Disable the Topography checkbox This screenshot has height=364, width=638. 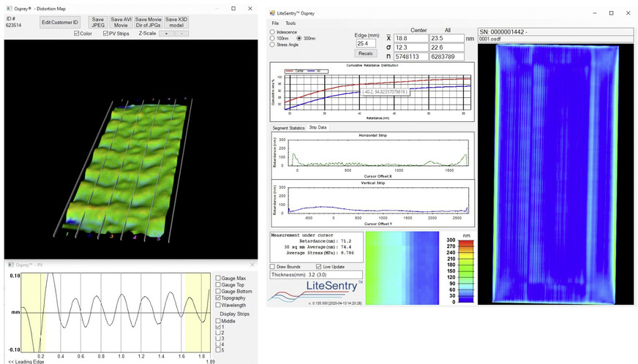tap(218, 299)
